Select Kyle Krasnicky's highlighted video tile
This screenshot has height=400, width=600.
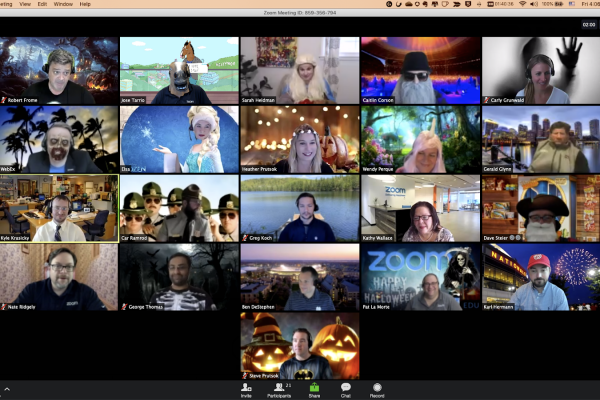pos(59,208)
